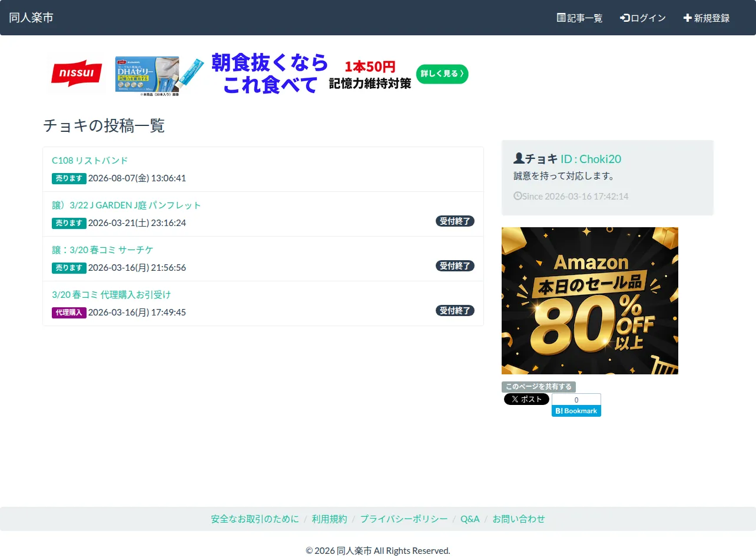This screenshot has height=558, width=756.
Task: Open the Q&A footer link
Action: (x=470, y=519)
